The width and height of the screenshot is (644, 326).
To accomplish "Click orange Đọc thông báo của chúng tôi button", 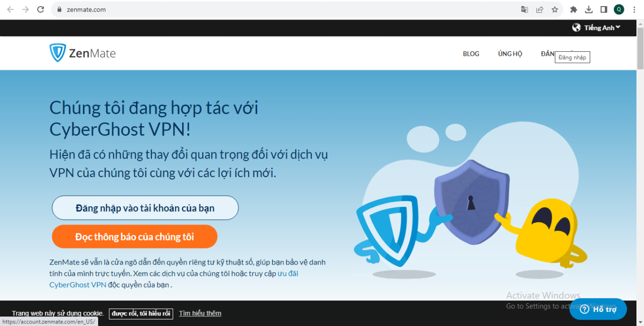I will click(134, 236).
